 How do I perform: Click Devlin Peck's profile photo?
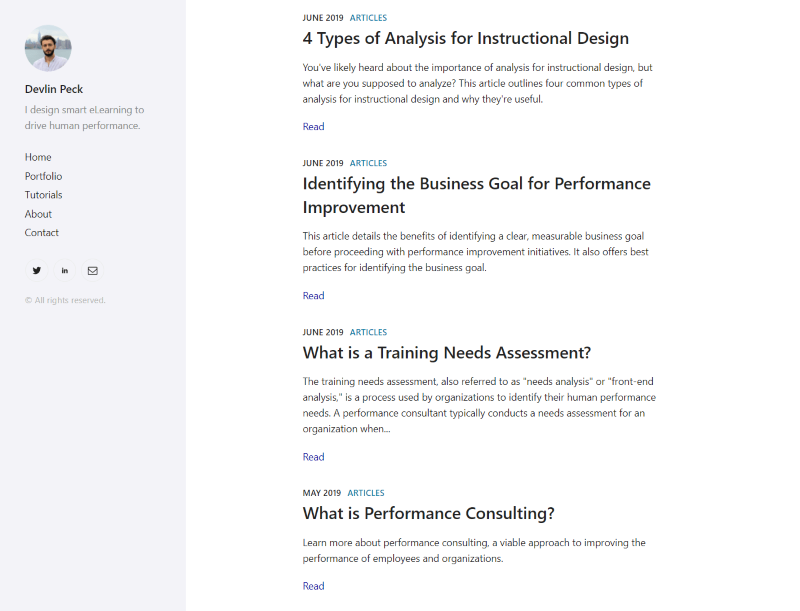[48, 48]
